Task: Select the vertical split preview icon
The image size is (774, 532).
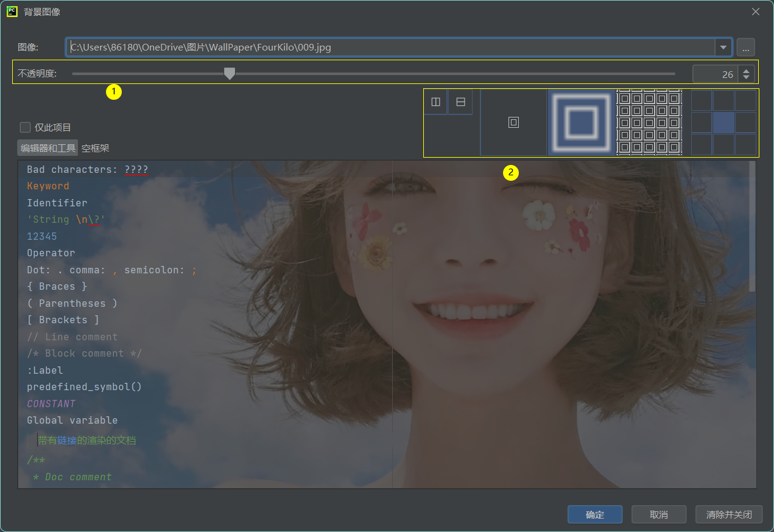Action: [436, 101]
